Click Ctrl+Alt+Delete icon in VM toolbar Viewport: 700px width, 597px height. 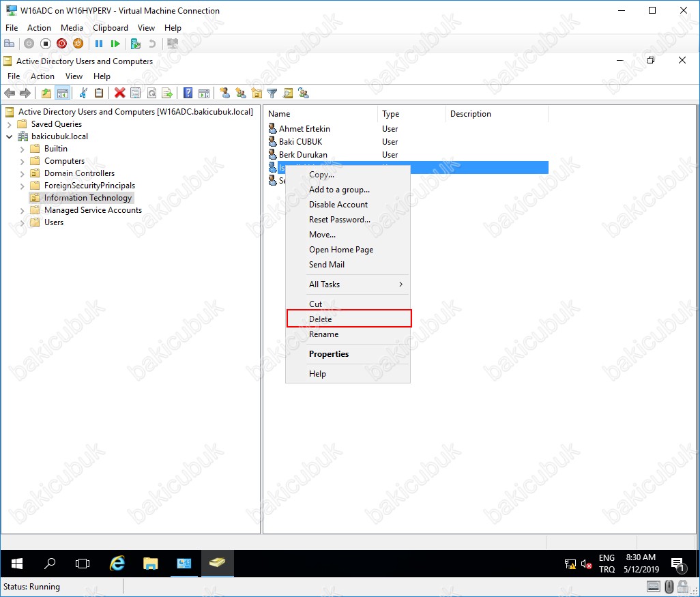point(9,43)
